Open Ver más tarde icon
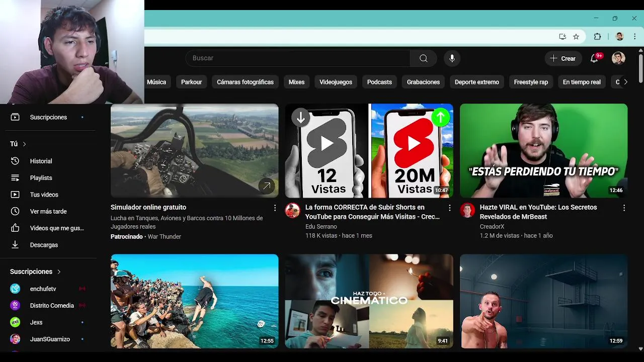Screen dimensions: 644x362 coord(15,212)
